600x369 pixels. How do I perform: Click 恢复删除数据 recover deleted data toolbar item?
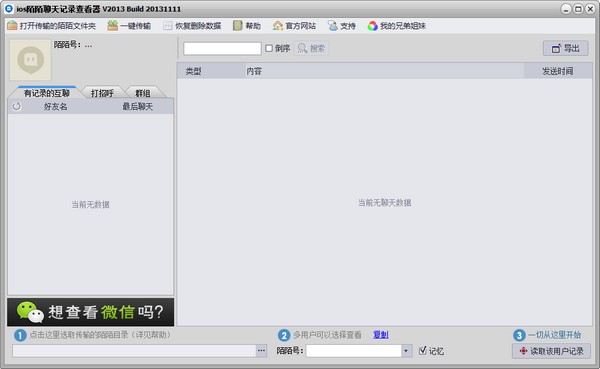click(192, 26)
